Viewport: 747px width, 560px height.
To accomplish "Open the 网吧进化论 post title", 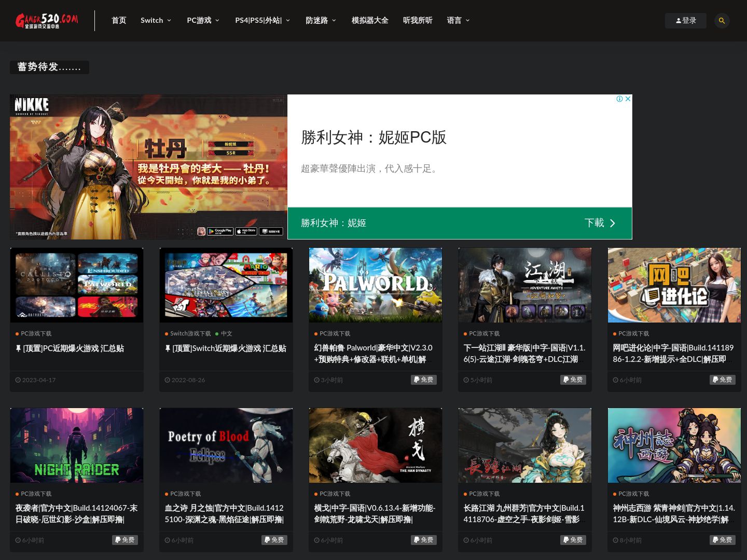I will click(673, 354).
